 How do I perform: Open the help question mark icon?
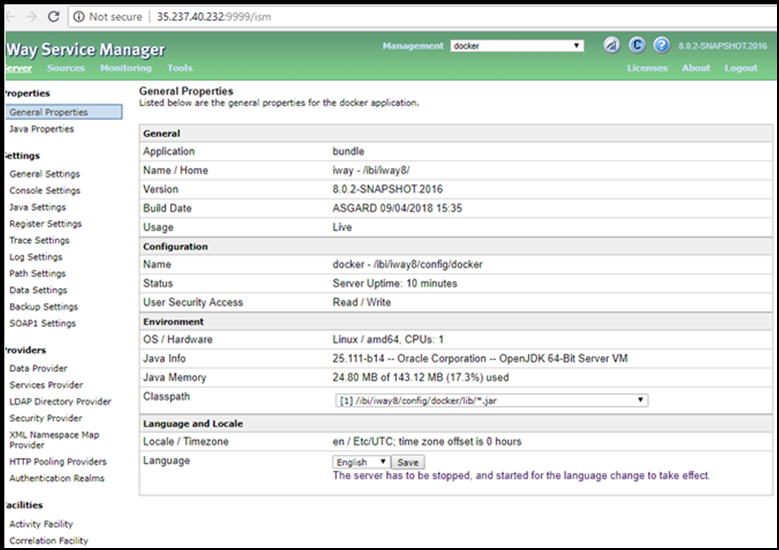pyautogui.click(x=661, y=45)
